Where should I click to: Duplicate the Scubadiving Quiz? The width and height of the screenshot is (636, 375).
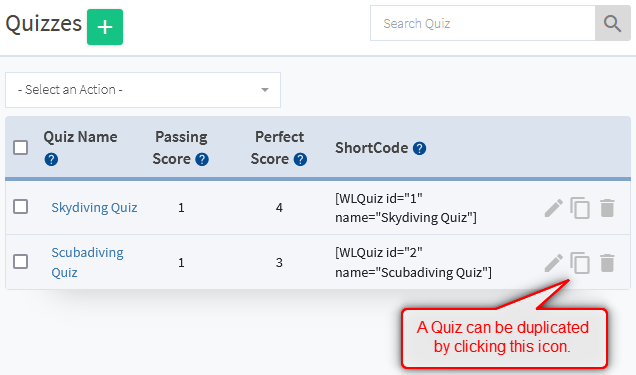pos(580,263)
